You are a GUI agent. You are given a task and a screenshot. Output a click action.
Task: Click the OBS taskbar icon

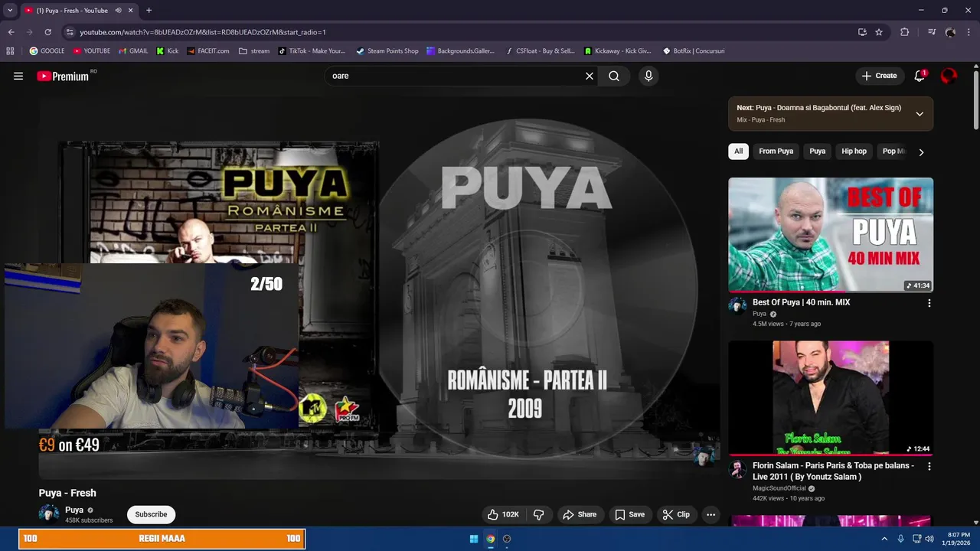pos(507,539)
